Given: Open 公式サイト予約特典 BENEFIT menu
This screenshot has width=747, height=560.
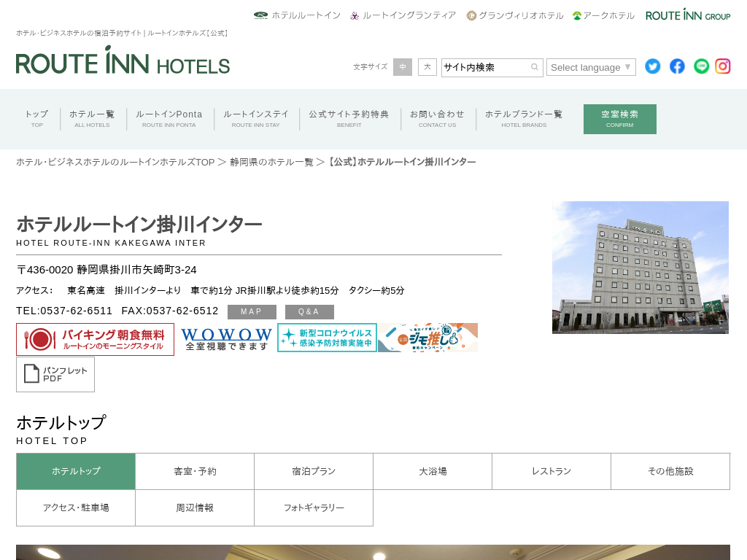Looking at the screenshot, I should (x=349, y=119).
